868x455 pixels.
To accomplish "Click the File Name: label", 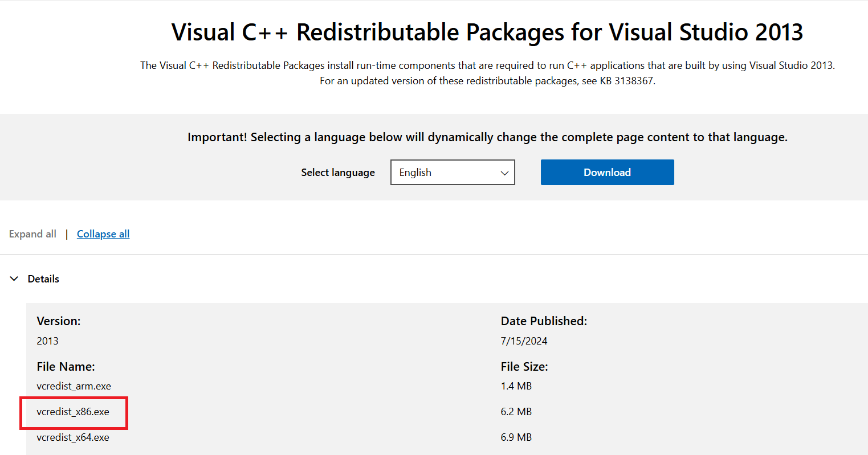I will (x=66, y=367).
